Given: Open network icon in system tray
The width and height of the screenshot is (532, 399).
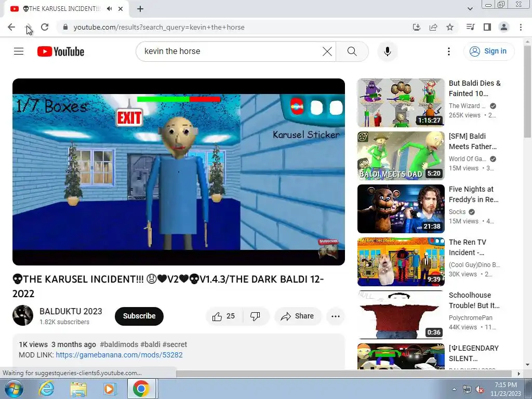Looking at the screenshot, I should point(467,390).
